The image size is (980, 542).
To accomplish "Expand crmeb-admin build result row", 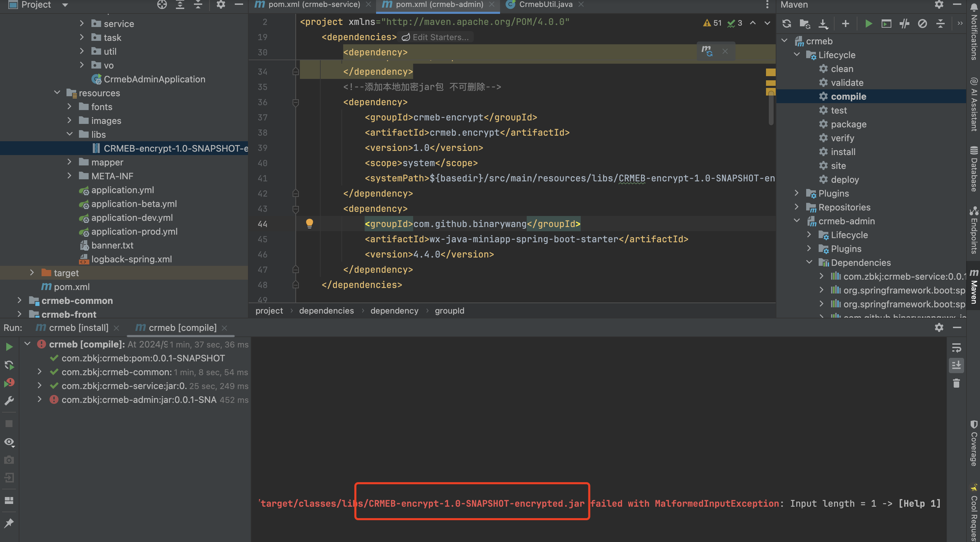I will (39, 399).
